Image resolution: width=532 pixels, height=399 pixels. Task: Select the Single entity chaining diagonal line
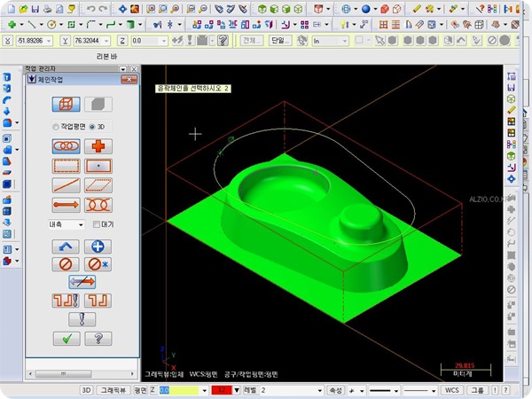66,185
